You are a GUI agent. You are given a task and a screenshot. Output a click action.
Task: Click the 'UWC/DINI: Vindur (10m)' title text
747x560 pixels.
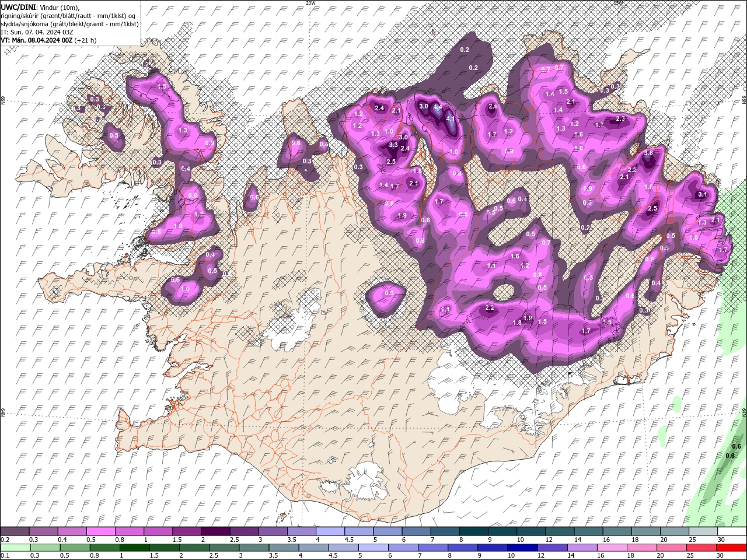point(40,7)
